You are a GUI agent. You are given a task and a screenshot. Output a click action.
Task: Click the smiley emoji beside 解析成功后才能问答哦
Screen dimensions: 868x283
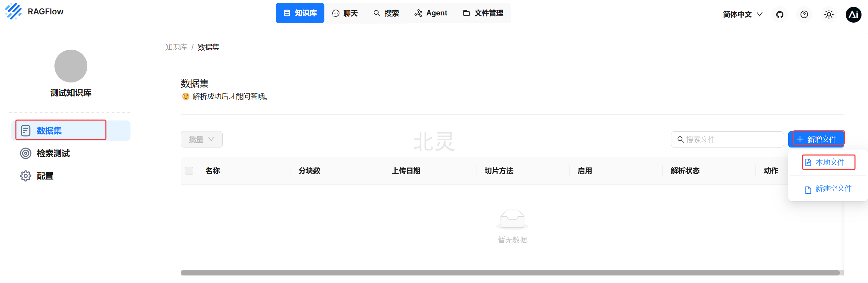click(186, 97)
